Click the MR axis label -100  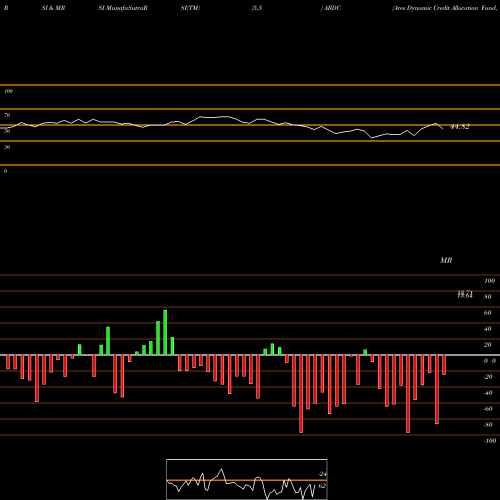[489, 441]
